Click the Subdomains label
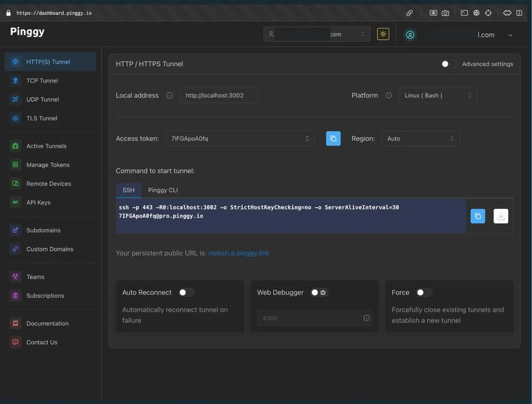The width and height of the screenshot is (532, 404). [x=43, y=230]
